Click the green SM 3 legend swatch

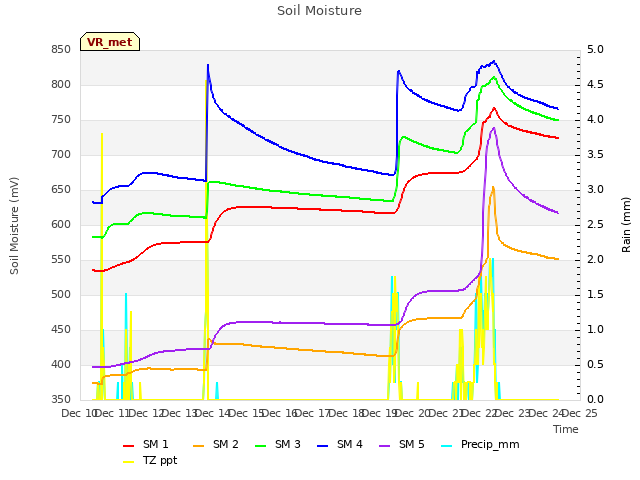coord(261,446)
